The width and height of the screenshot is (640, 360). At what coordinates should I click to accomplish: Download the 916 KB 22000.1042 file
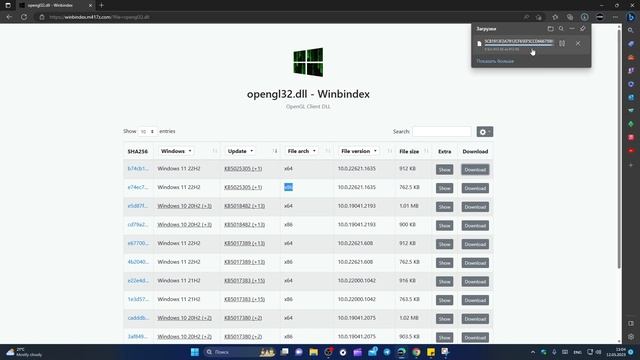[x=475, y=282]
